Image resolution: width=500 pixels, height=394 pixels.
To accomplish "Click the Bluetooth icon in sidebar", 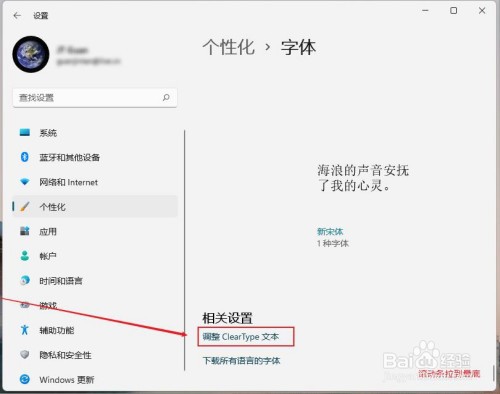I will [25, 157].
